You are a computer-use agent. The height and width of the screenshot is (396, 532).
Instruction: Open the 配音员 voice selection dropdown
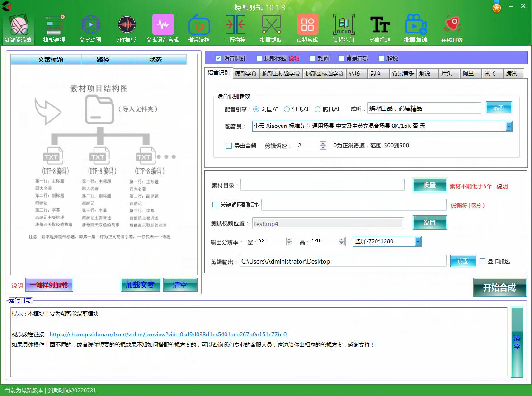click(x=509, y=126)
